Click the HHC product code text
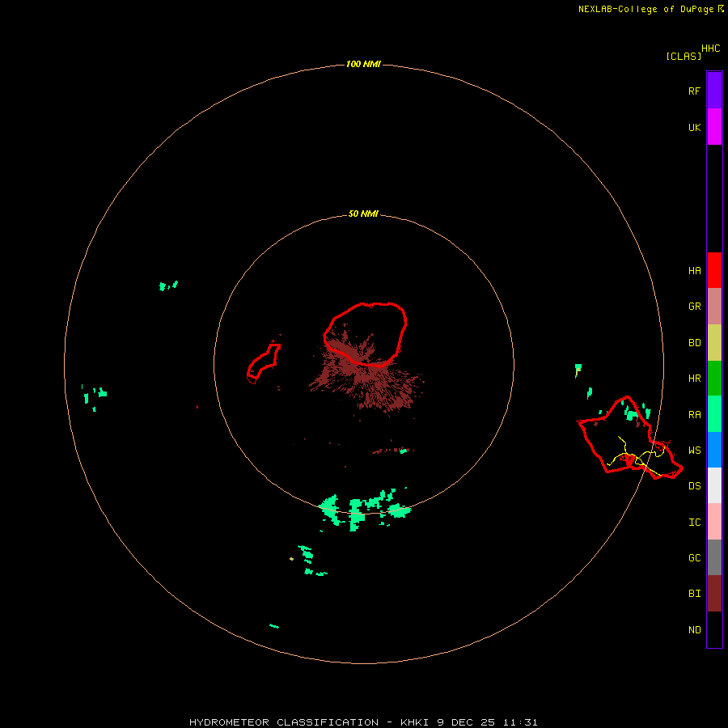Screen dimensions: 728x728 710,49
